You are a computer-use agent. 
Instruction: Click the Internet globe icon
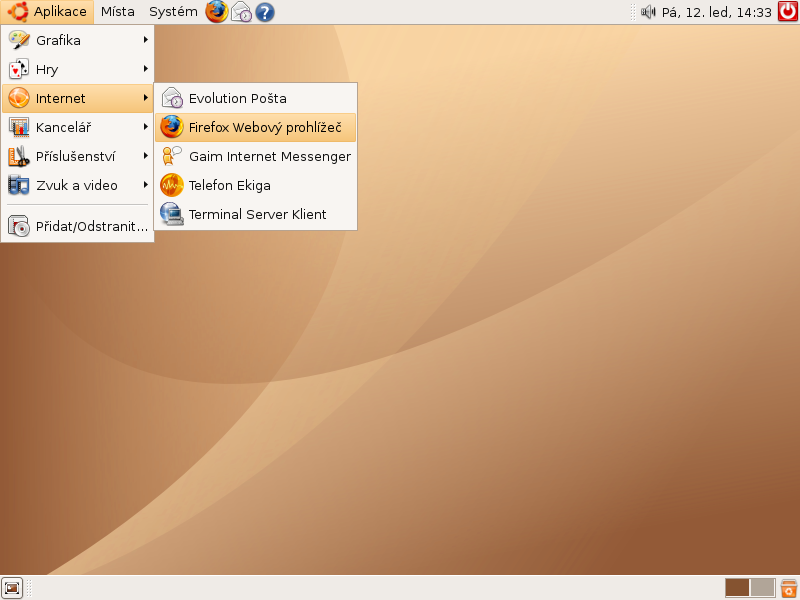click(x=19, y=98)
